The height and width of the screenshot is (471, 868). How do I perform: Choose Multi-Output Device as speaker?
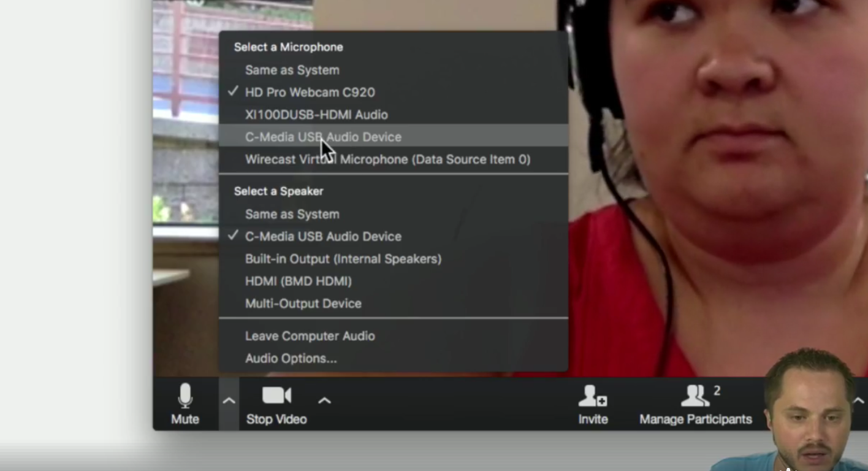coord(303,304)
